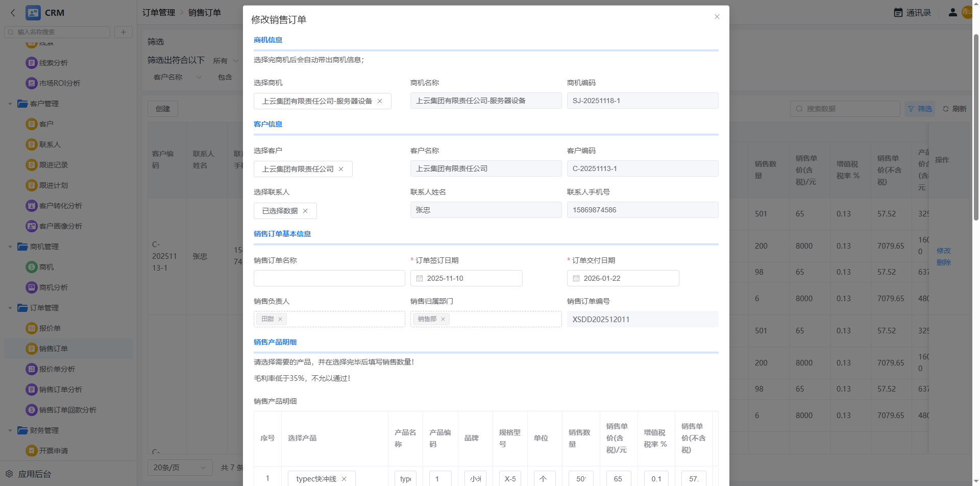
Task: Click the CRM back arrow icon
Action: [13, 13]
